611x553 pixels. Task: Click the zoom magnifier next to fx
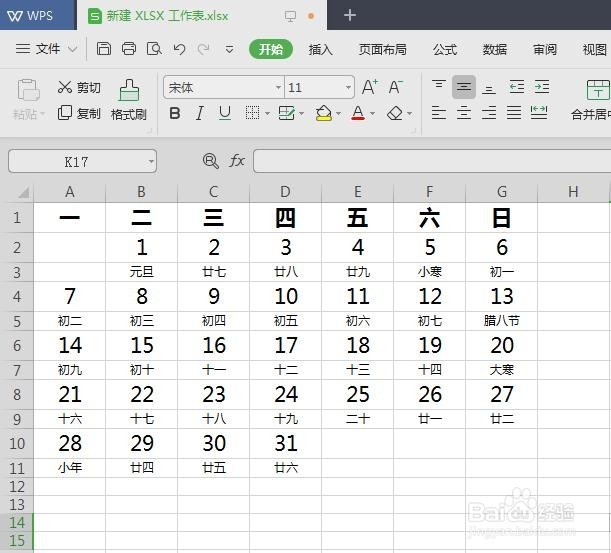click(x=211, y=161)
